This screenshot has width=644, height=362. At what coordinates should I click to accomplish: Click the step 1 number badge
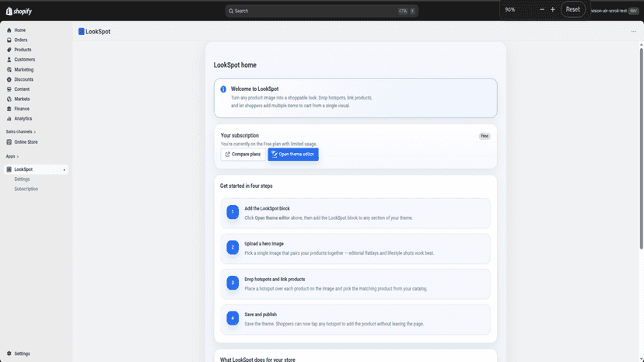233,212
